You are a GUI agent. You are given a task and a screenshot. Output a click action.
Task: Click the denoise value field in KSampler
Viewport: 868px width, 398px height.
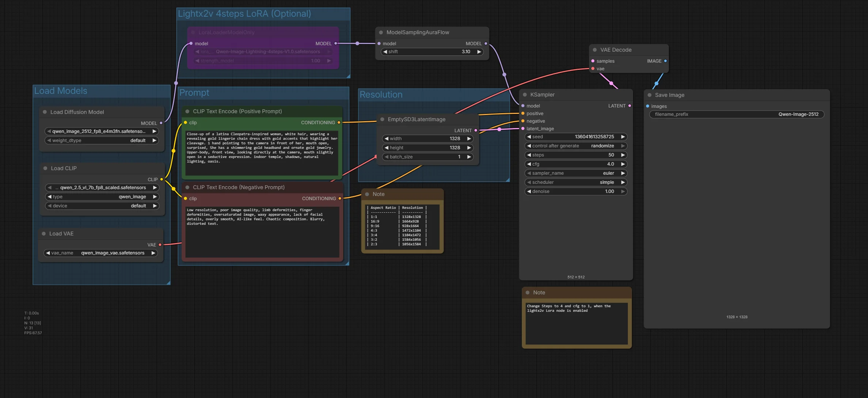[x=576, y=191]
